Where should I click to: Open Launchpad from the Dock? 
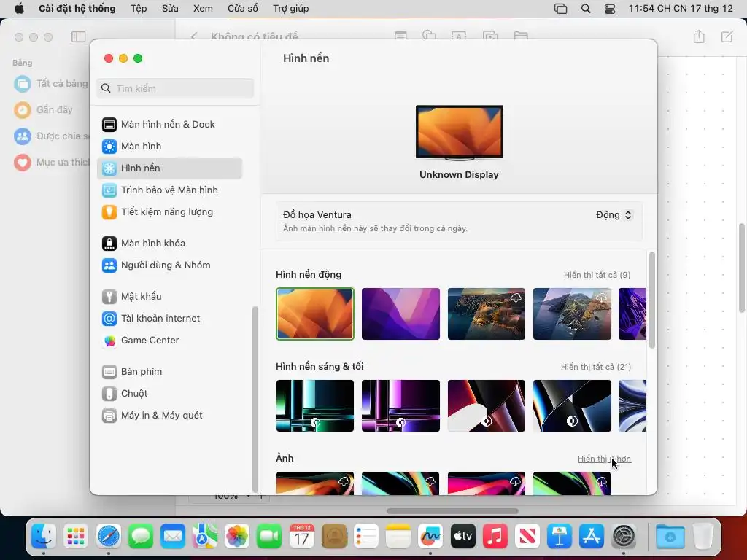(x=76, y=536)
